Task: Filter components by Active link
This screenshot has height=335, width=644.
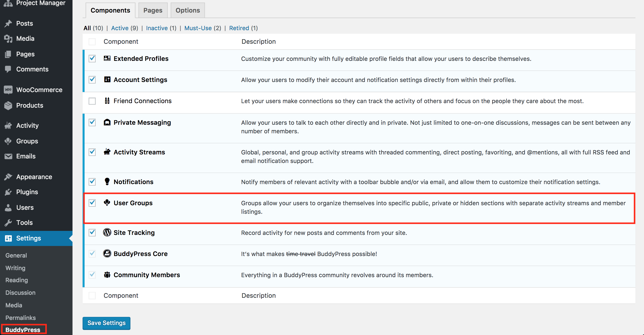Action: pyautogui.click(x=120, y=28)
